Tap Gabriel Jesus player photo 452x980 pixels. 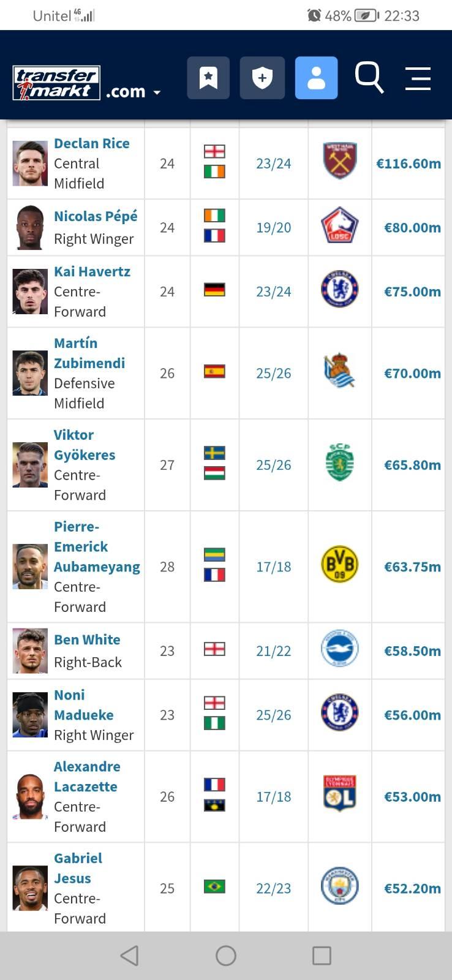click(30, 888)
